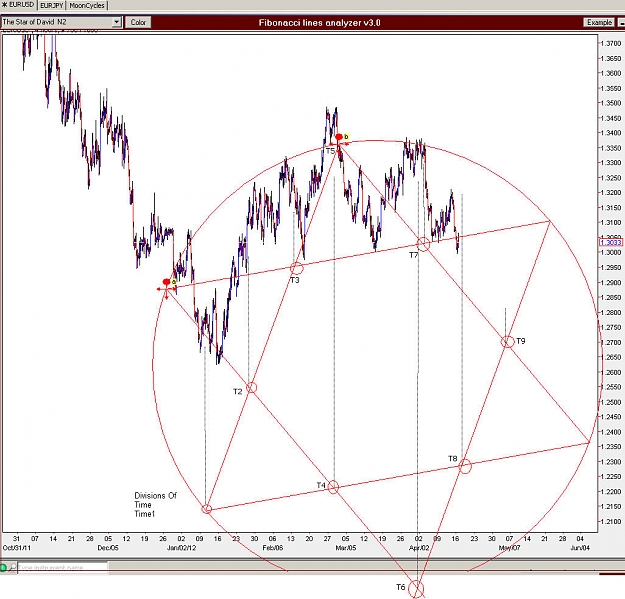Click the green status indicator icon

pyautogui.click(x=3, y=567)
